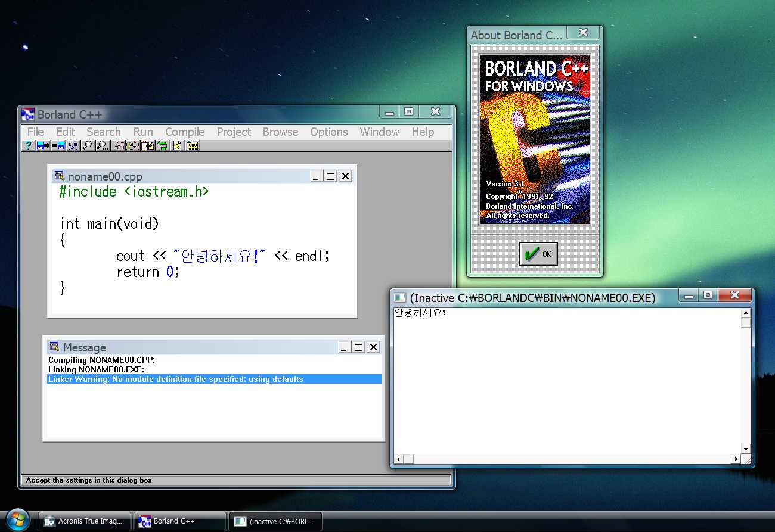Open the File menu

(36, 132)
